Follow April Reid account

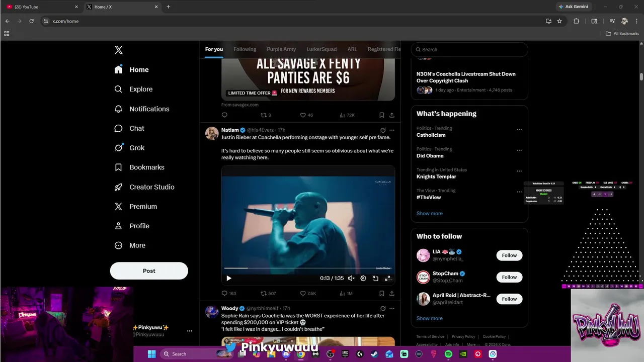pos(509,299)
